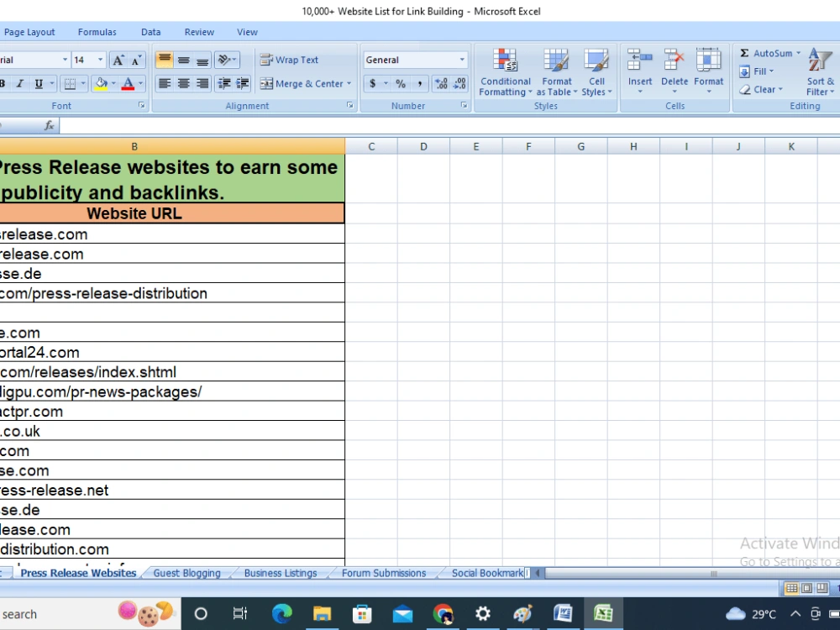Toggle Merge & Center
The image size is (840, 630).
click(x=302, y=83)
